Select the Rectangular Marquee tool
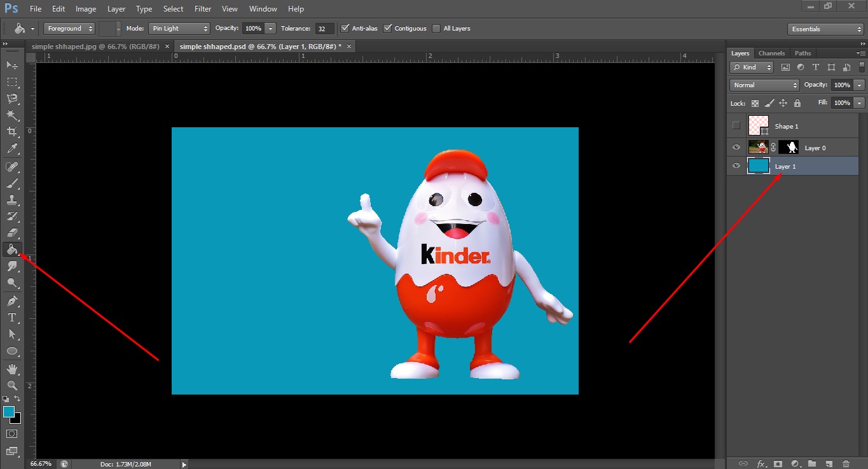The height and width of the screenshot is (469, 868). [12, 82]
